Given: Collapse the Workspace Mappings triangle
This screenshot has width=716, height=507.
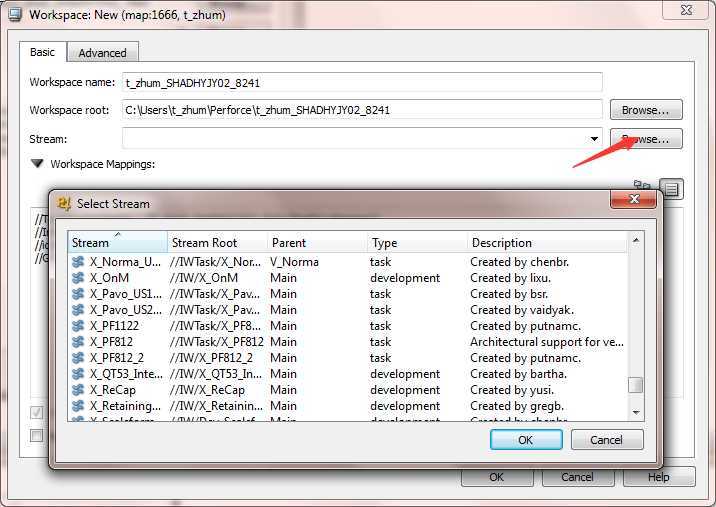Looking at the screenshot, I should (x=37, y=164).
